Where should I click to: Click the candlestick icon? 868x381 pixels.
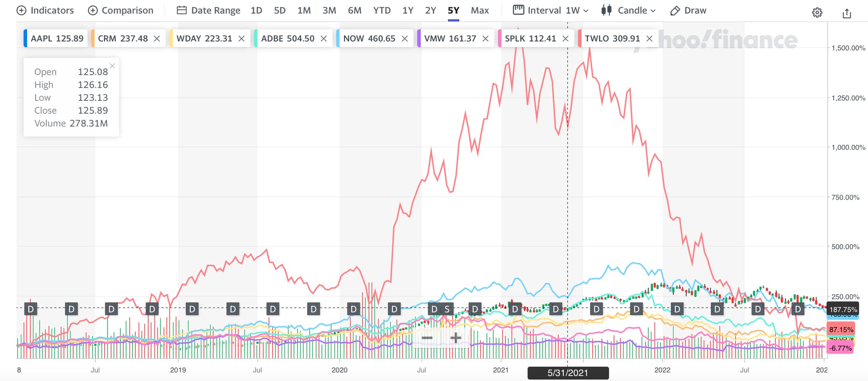[x=606, y=10]
